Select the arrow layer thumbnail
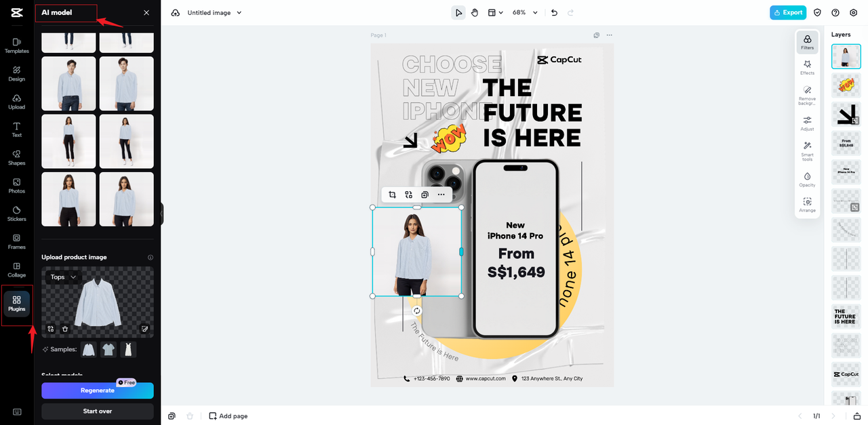The height and width of the screenshot is (425, 868). point(846,114)
